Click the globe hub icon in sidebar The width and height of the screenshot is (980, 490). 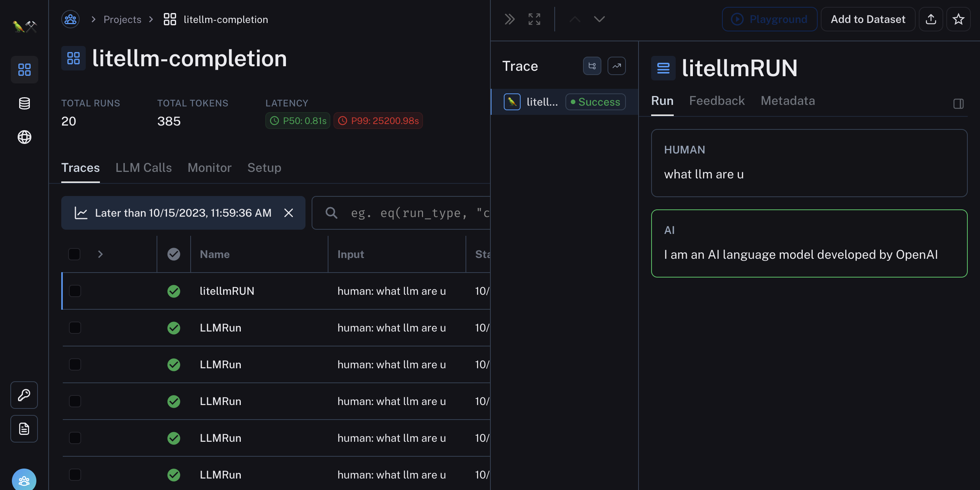point(24,137)
